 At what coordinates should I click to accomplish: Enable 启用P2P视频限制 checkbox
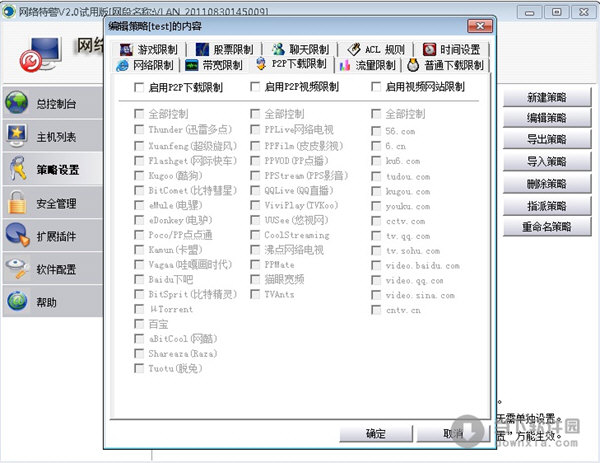(255, 87)
